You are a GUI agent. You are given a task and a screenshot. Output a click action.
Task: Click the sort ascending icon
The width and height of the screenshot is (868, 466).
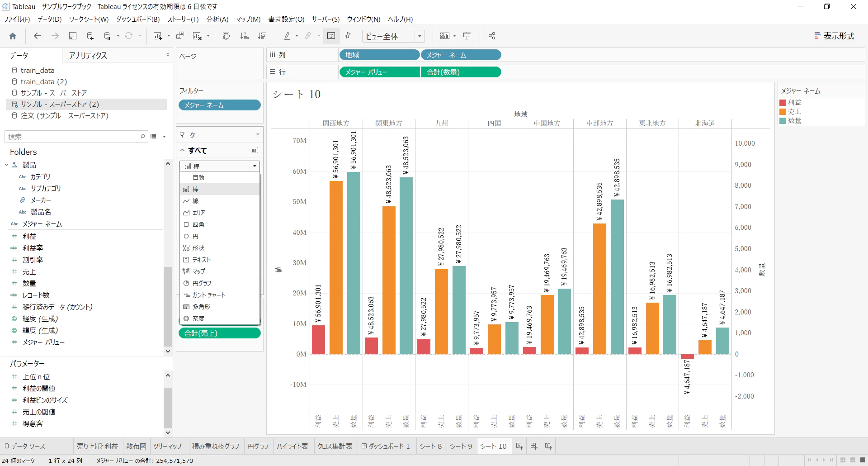pyautogui.click(x=244, y=36)
